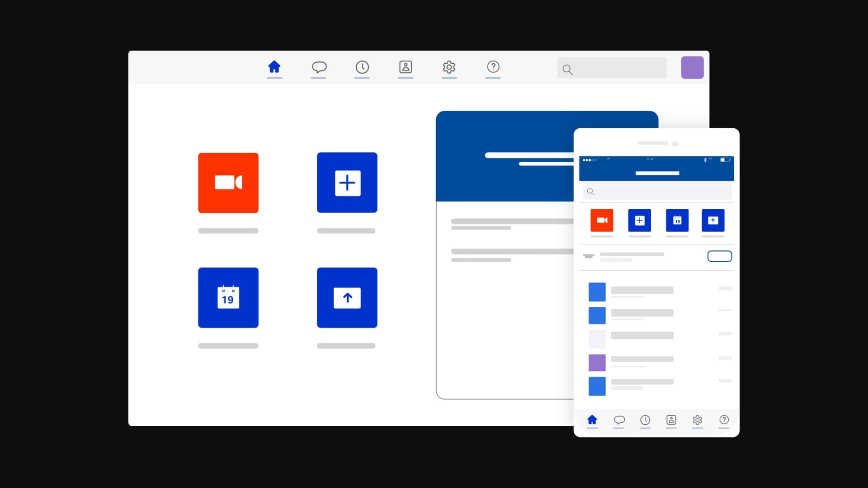Tap the phone search bar
The width and height of the screenshot is (868, 488).
coord(657,192)
